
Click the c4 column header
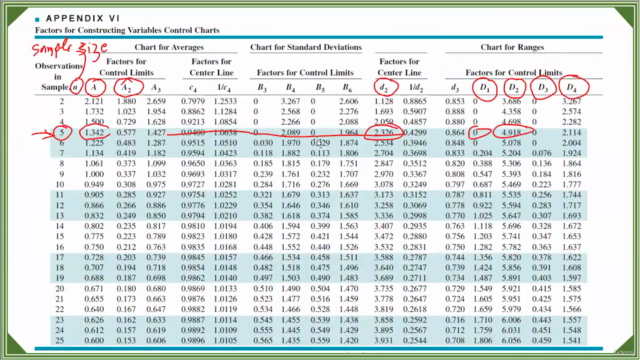[x=193, y=87]
